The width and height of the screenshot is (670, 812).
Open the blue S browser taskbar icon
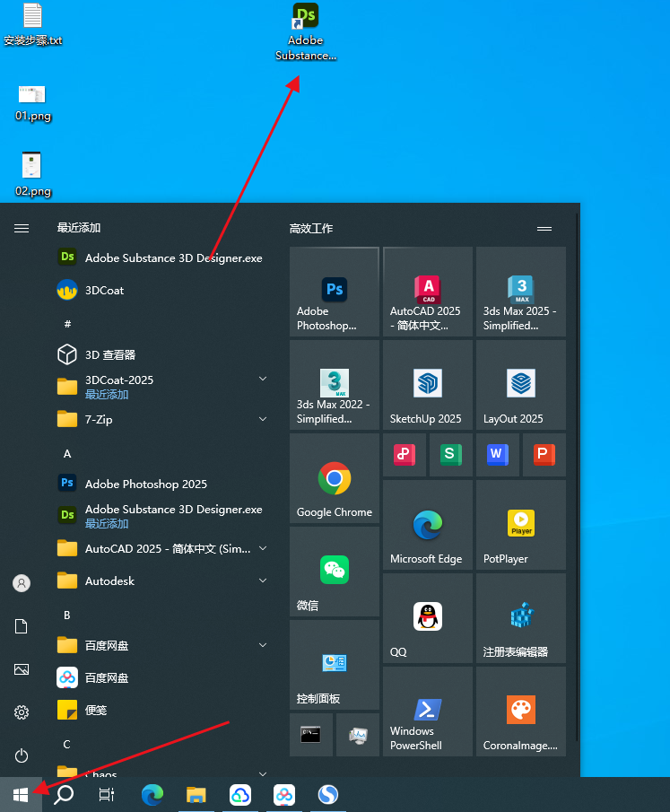click(x=328, y=794)
